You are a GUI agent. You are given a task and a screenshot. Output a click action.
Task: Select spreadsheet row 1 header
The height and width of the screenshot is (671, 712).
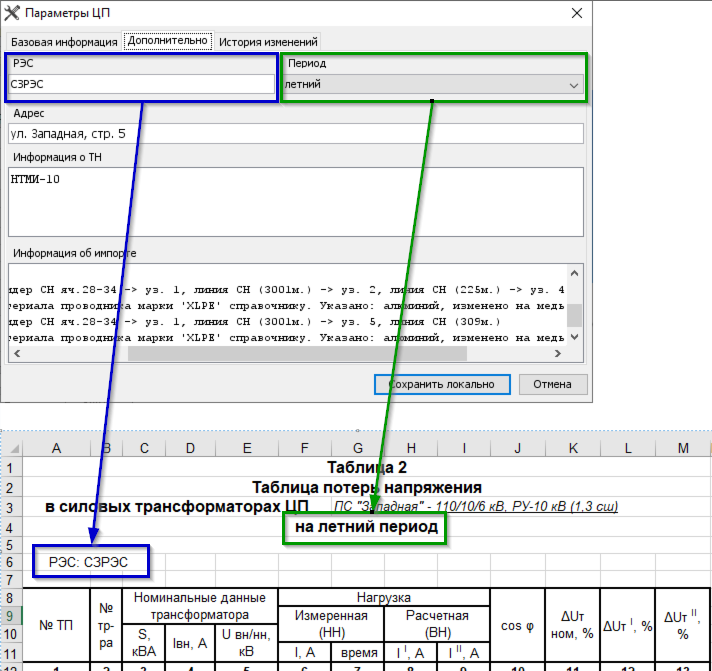(x=10, y=468)
